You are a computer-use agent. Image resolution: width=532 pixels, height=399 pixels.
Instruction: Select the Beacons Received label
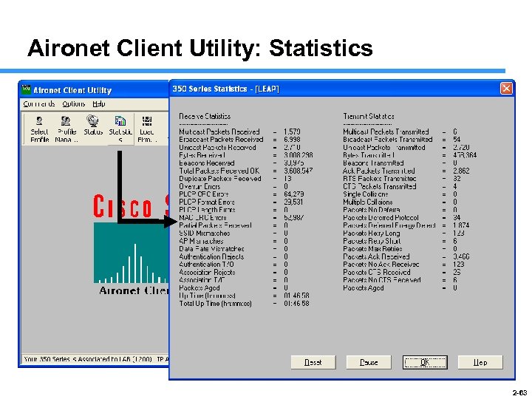click(207, 163)
